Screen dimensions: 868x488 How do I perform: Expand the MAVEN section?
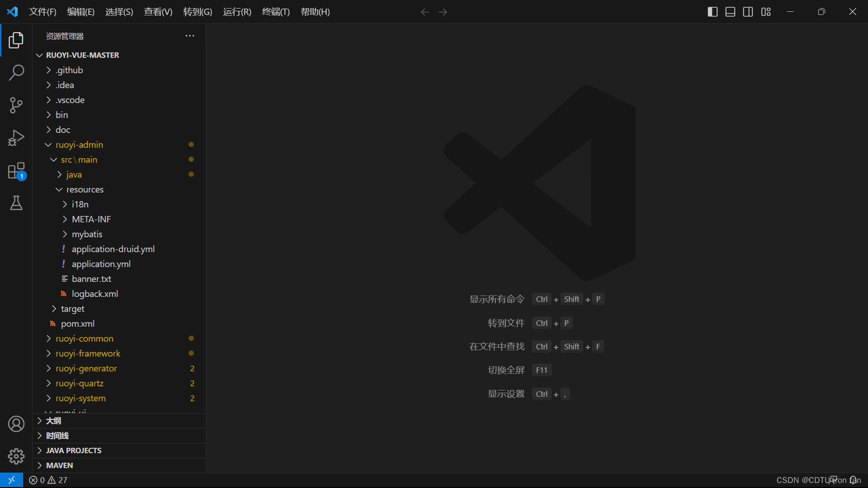point(59,465)
